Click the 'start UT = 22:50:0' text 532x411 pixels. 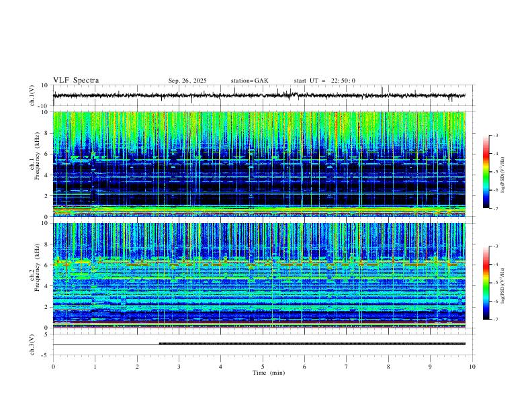point(324,81)
